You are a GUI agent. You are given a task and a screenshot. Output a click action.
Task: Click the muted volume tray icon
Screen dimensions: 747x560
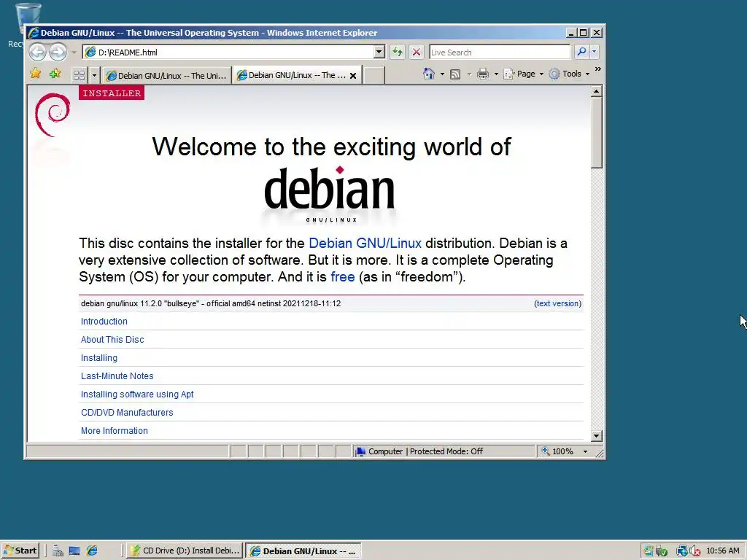pos(694,551)
